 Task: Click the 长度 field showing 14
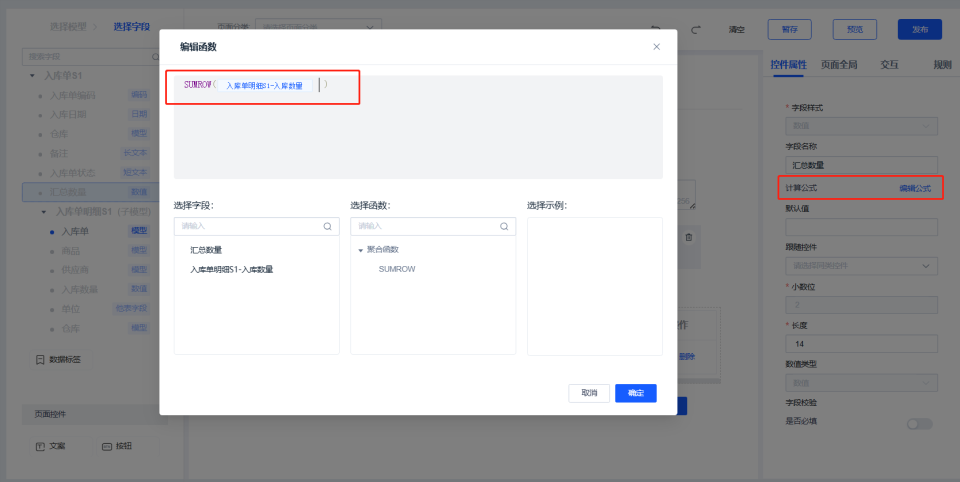(x=861, y=344)
